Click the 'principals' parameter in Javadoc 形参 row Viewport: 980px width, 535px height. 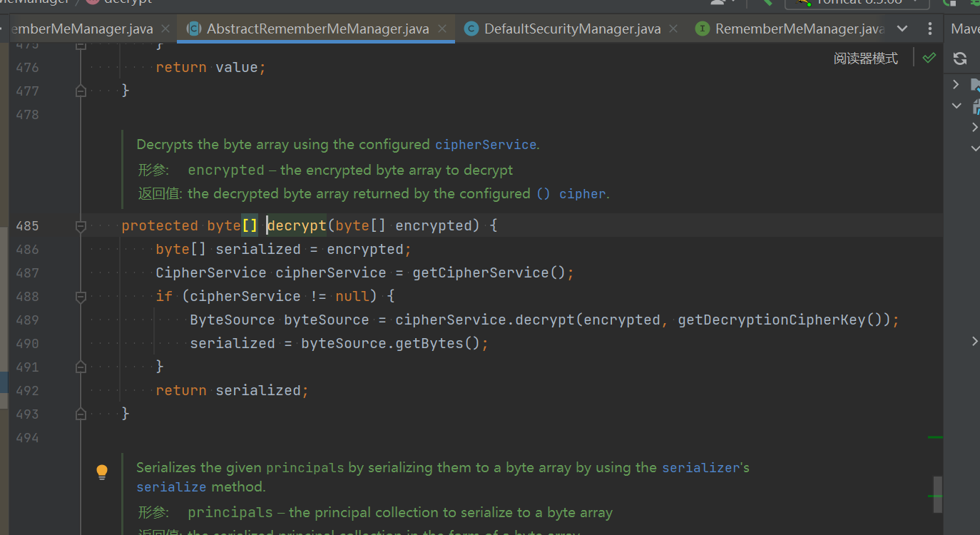[x=230, y=513]
